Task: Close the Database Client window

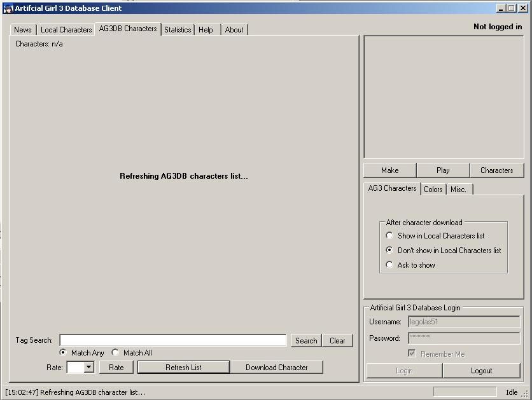Action: [523, 8]
